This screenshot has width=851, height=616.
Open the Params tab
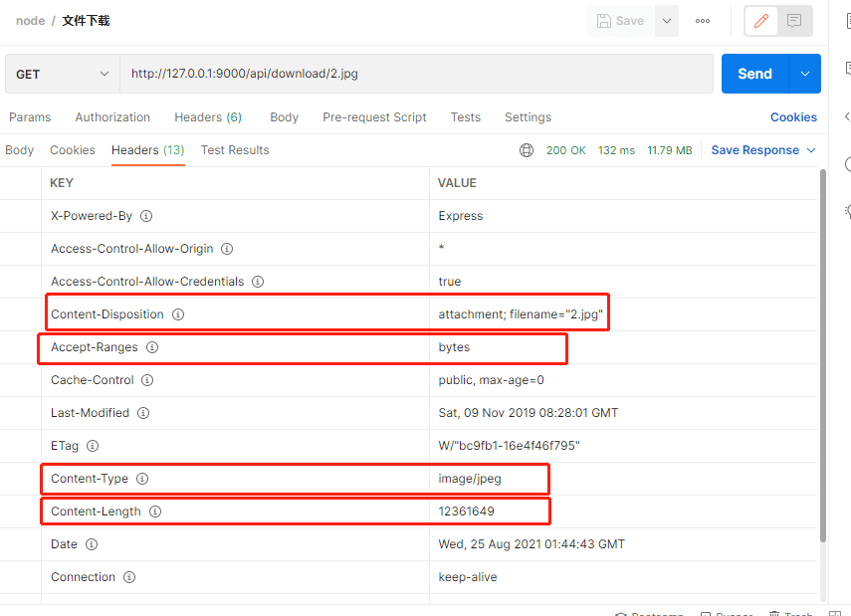(x=30, y=117)
